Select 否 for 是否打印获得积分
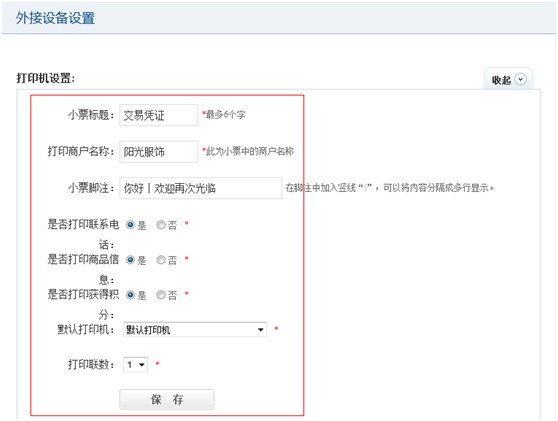558x421 pixels. coord(161,295)
